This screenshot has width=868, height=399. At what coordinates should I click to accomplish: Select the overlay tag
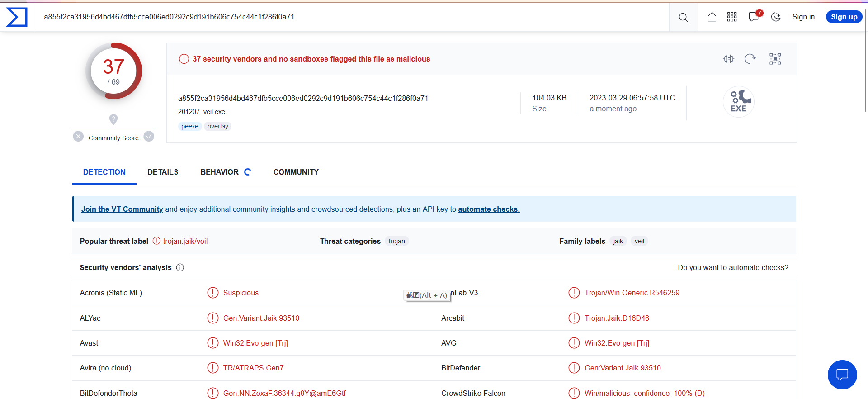coord(218,126)
